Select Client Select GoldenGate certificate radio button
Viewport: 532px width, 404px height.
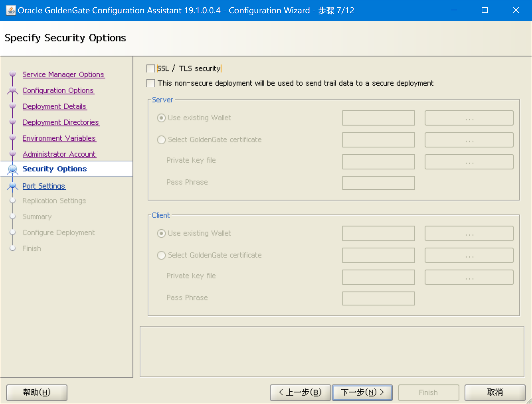pos(161,255)
